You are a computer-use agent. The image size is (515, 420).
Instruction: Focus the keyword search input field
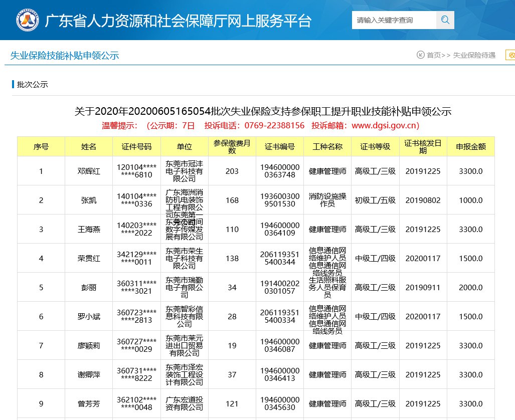pos(394,20)
